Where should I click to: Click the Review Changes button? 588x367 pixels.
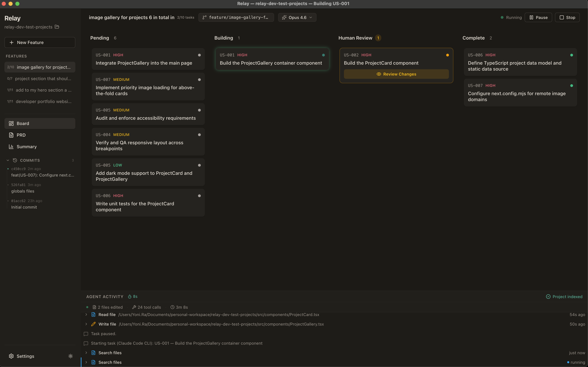pyautogui.click(x=396, y=74)
